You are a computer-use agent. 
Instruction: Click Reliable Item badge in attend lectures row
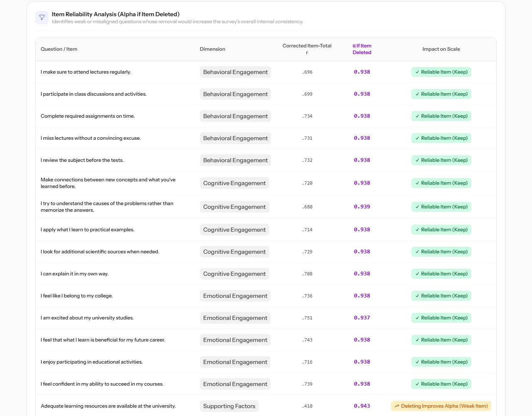441,72
